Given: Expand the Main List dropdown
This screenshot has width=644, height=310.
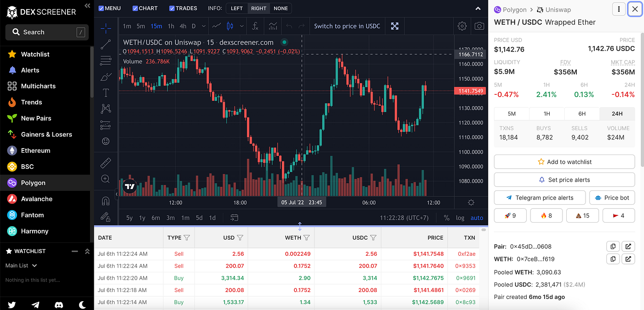Looking at the screenshot, I should click(x=21, y=265).
